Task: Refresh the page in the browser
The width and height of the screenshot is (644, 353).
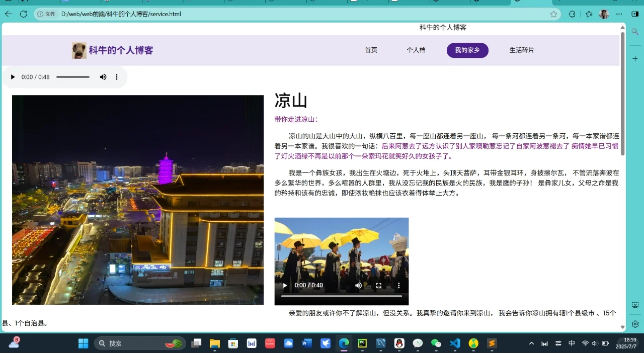Action: point(23,14)
